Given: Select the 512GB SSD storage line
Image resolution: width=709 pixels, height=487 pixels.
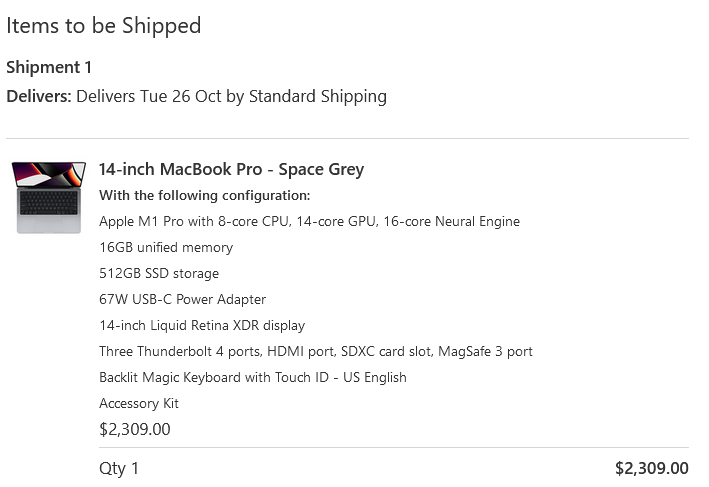Looking at the screenshot, I should [159, 273].
